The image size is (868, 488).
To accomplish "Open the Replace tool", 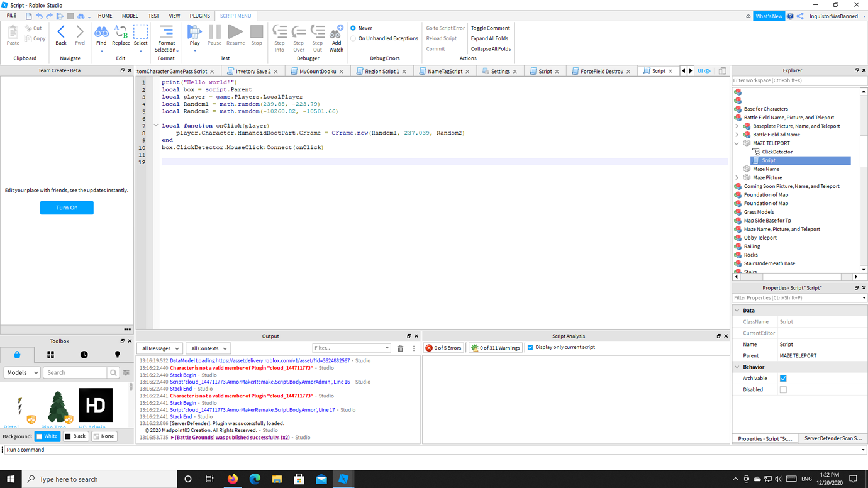I will coord(121,36).
